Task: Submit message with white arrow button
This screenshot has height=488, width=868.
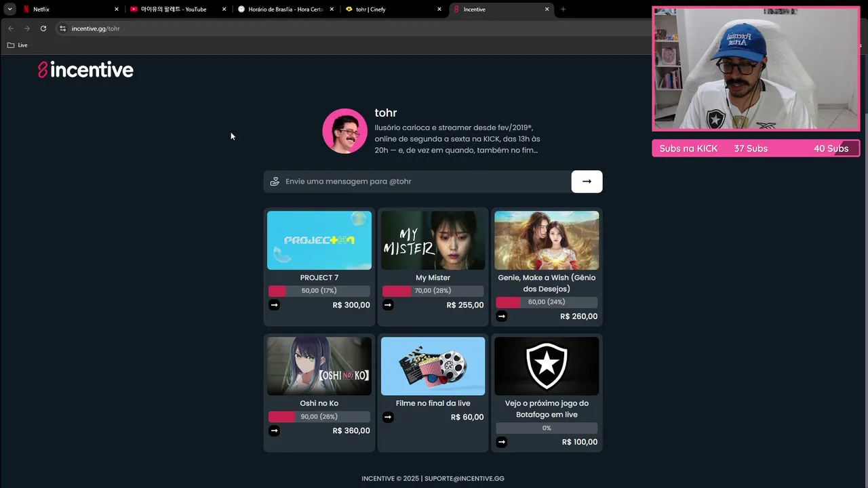Action: (x=587, y=182)
